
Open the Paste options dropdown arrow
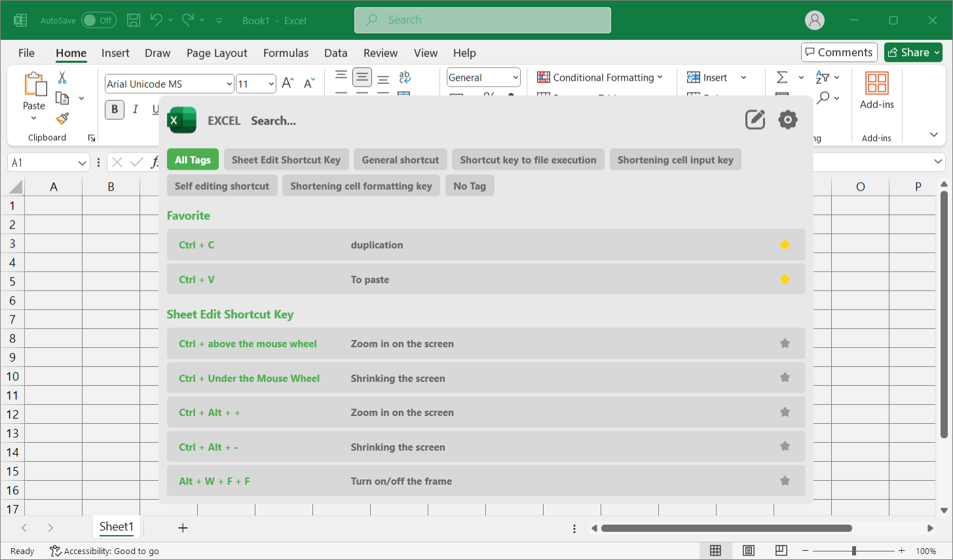pyautogui.click(x=34, y=119)
